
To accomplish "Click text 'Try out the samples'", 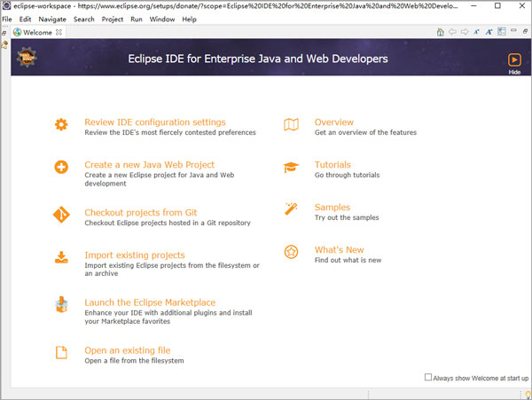I will [x=347, y=217].
